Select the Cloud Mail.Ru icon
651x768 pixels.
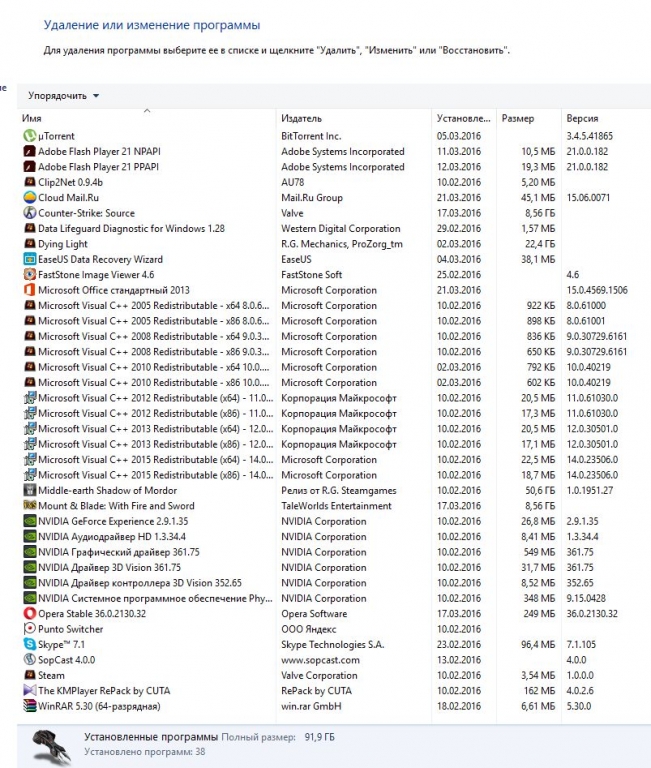(x=29, y=198)
